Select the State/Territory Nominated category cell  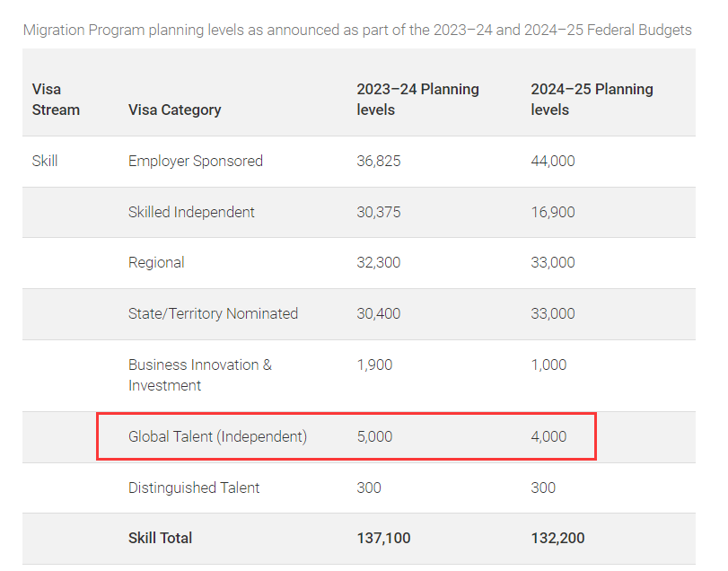pyautogui.click(x=213, y=313)
